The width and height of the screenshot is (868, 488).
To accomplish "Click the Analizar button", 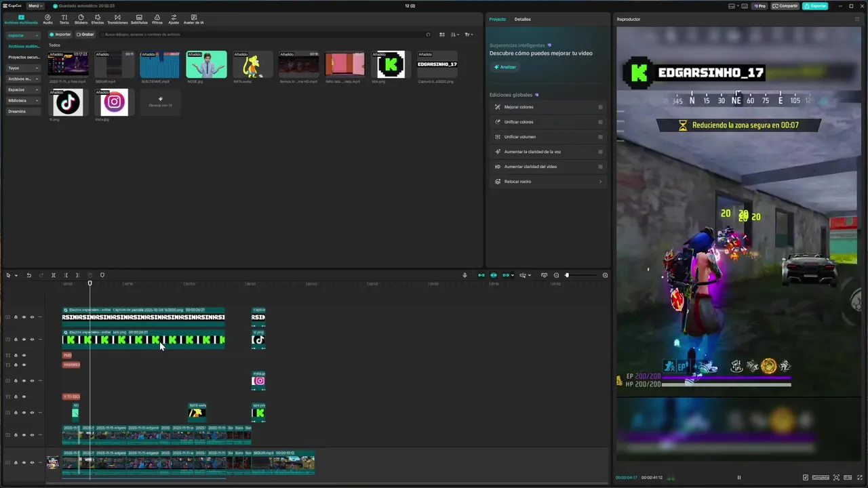I will 505,67.
